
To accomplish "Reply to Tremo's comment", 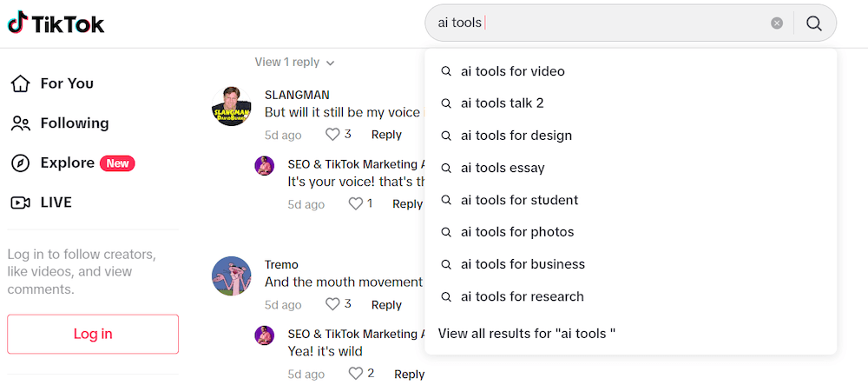I will pyautogui.click(x=386, y=305).
